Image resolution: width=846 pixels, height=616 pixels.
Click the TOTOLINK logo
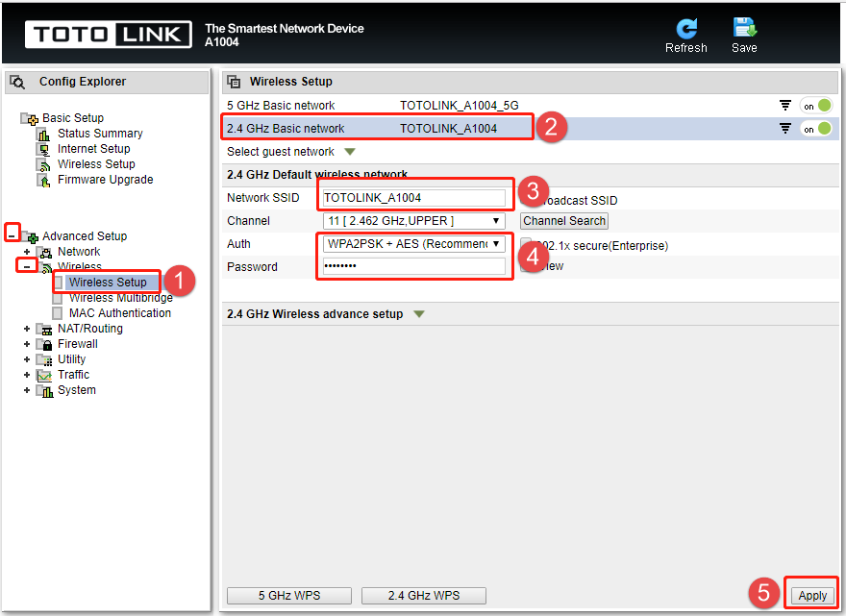coord(109,35)
